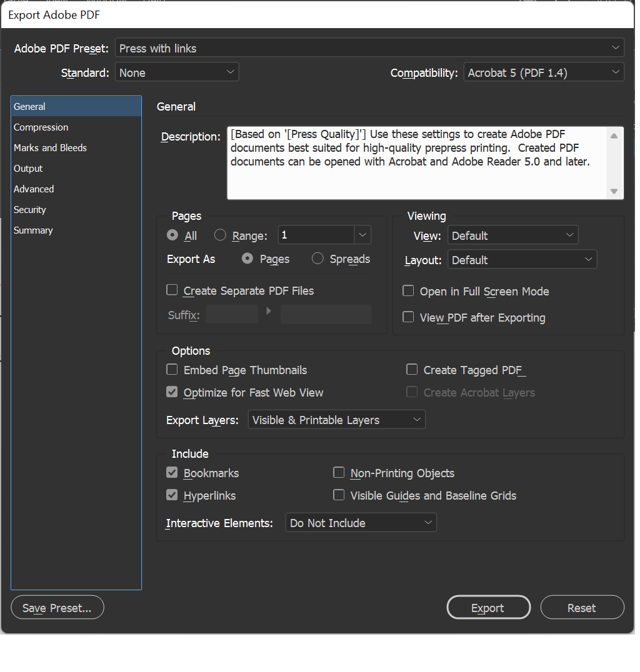Enable the Embed Page Thumbnails option
640x672 pixels.
coord(172,370)
